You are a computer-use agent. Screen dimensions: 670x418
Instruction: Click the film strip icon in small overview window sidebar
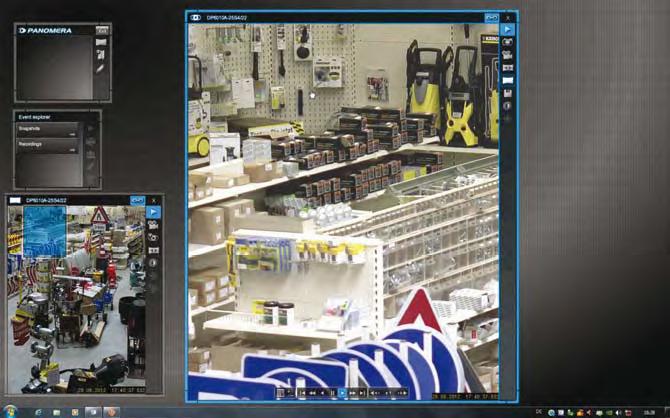(153, 250)
